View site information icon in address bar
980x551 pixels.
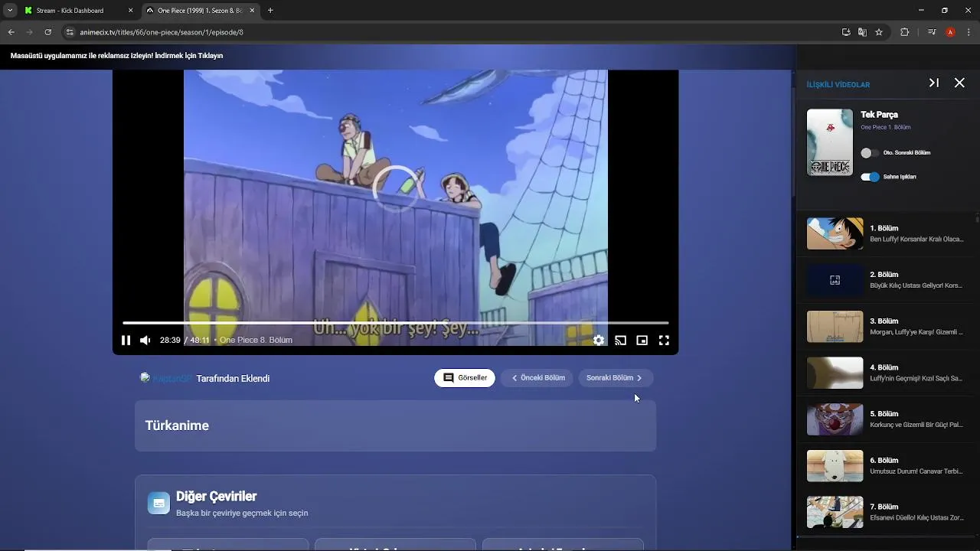pyautogui.click(x=70, y=32)
